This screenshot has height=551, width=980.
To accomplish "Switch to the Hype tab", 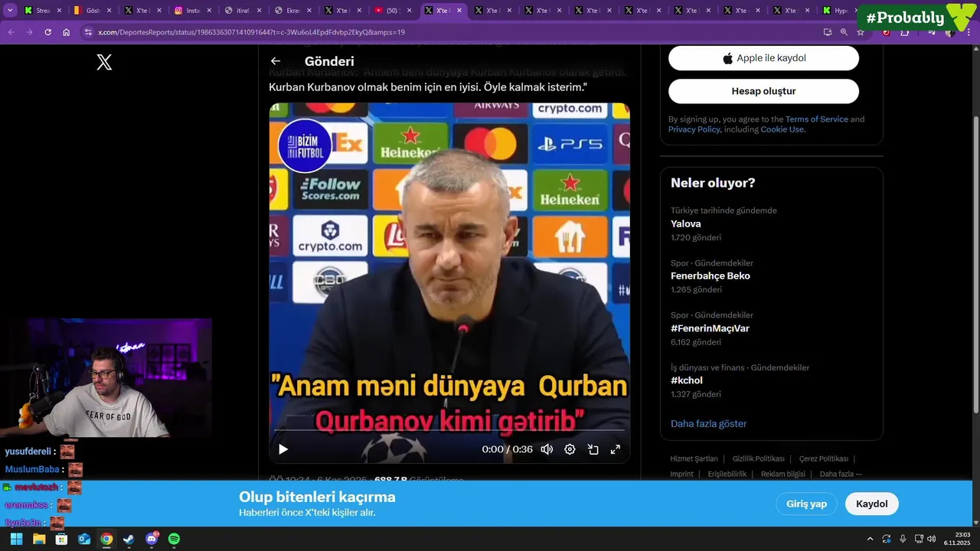I will pos(838,11).
